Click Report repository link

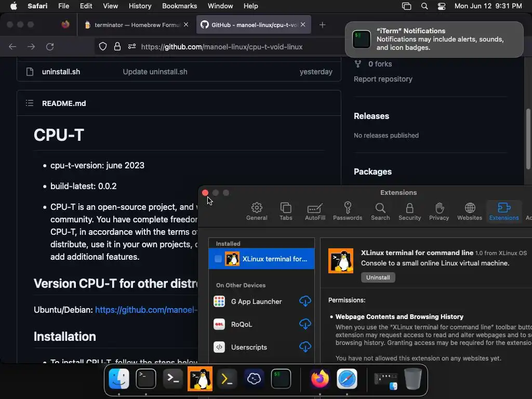[x=383, y=79]
